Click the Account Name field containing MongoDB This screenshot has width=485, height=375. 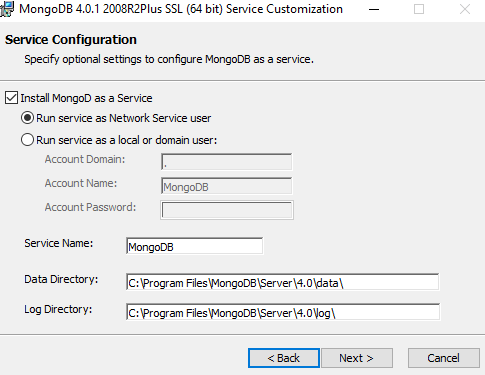coord(227,186)
